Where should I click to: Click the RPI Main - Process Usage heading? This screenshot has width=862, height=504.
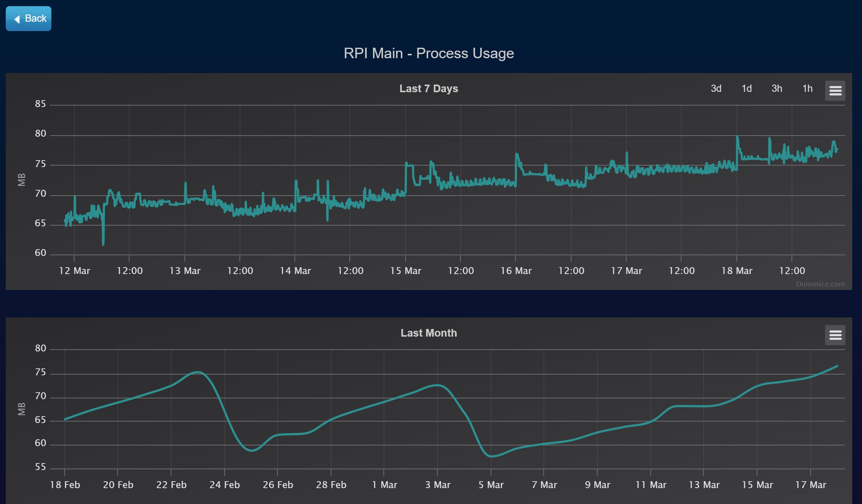tap(429, 54)
